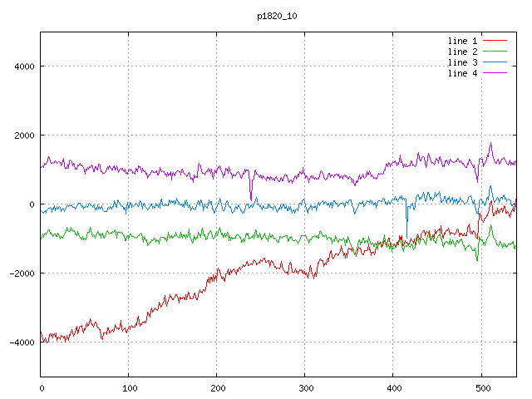Select the "line 2" legend label
532x399 pixels.
click(462, 52)
